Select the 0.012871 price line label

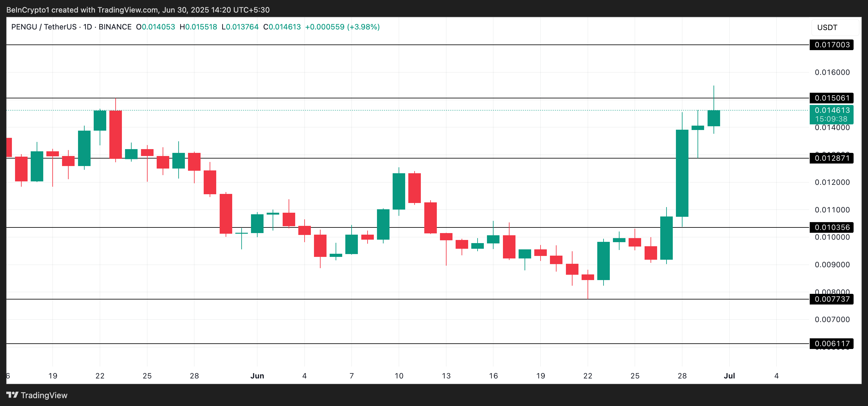pos(831,158)
